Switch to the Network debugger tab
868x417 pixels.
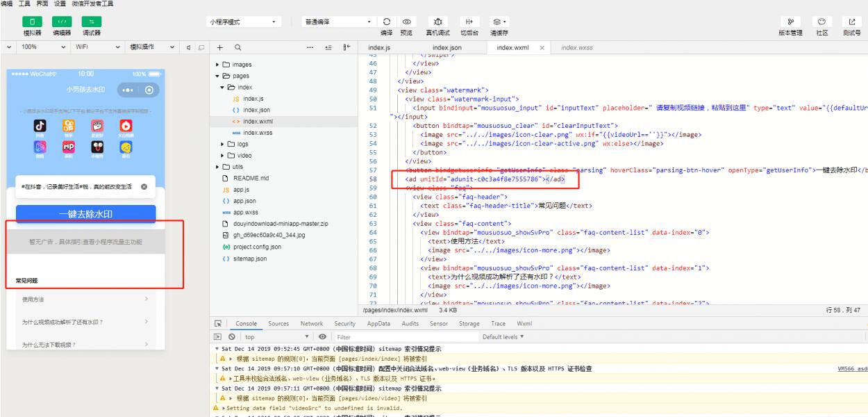[311, 324]
